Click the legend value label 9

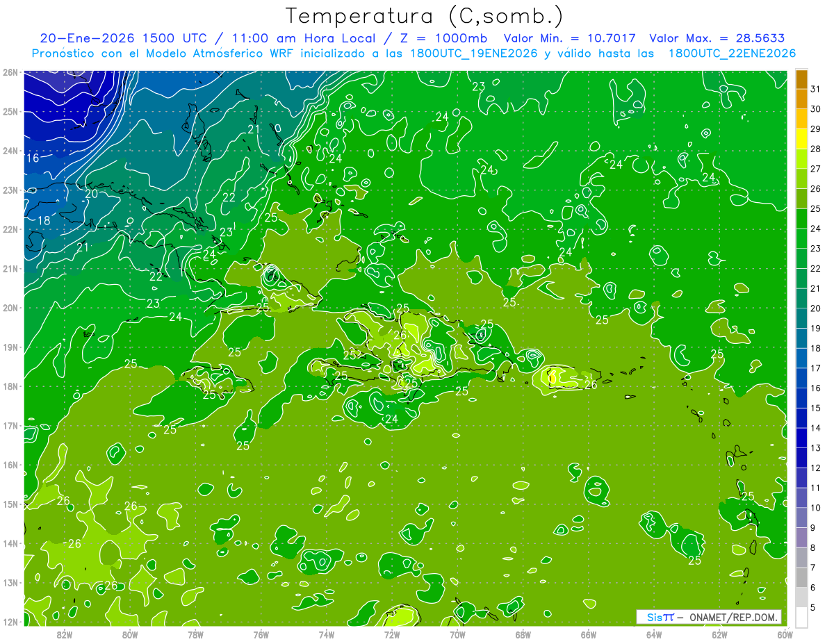(813, 527)
